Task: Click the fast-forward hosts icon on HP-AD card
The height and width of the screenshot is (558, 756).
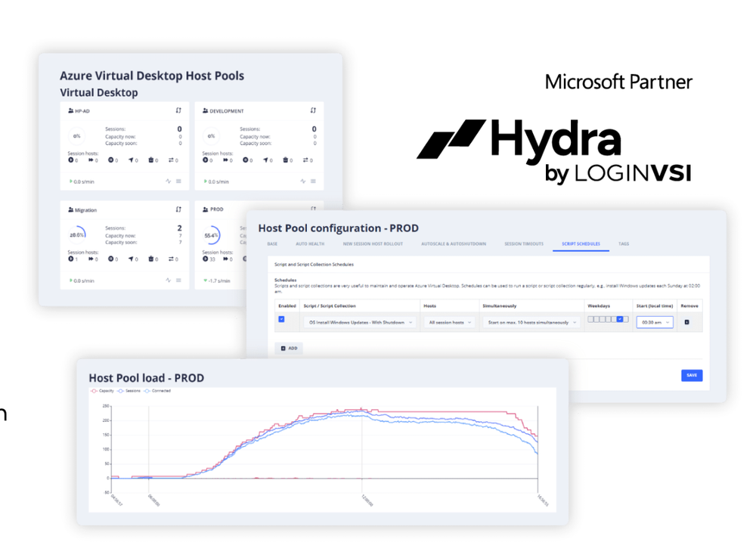Action: point(90,160)
